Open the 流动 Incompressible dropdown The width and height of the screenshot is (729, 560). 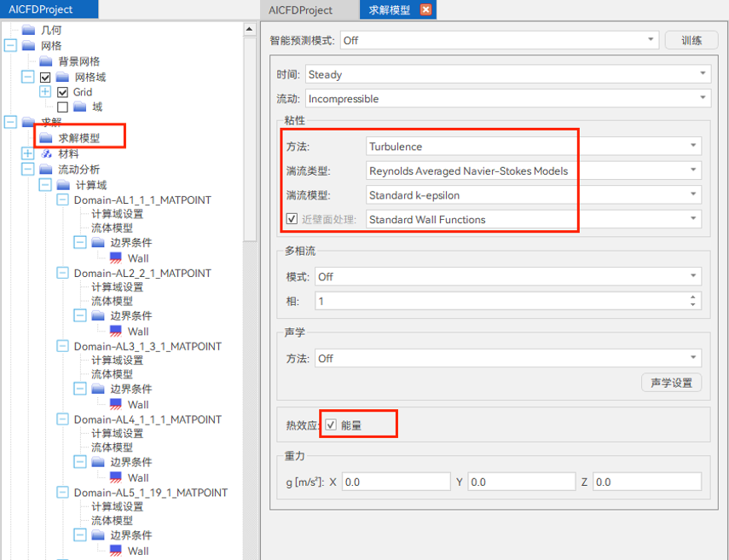pyautogui.click(x=508, y=98)
